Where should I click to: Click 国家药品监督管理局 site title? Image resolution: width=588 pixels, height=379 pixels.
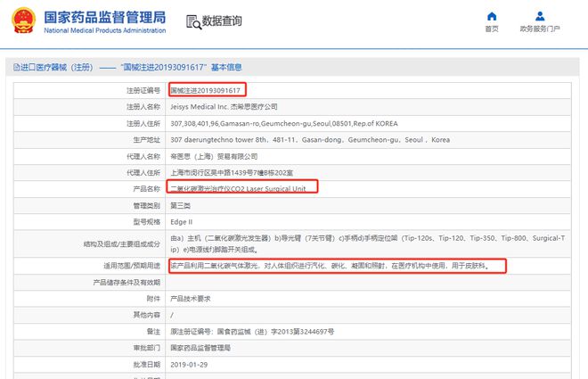104,17
